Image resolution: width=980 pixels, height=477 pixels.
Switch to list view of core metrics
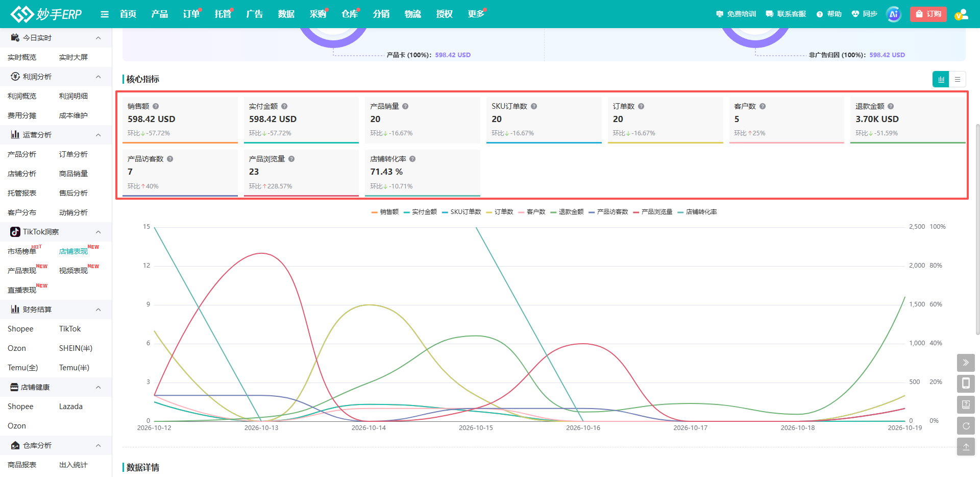958,79
